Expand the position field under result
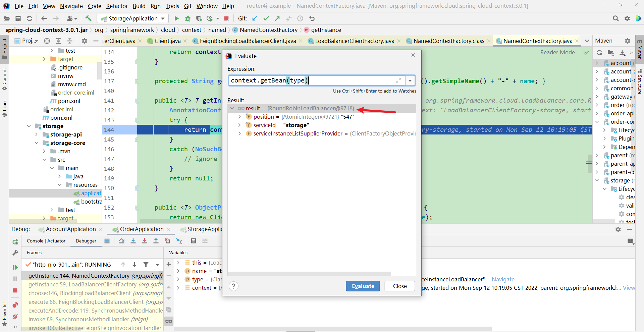 point(239,117)
